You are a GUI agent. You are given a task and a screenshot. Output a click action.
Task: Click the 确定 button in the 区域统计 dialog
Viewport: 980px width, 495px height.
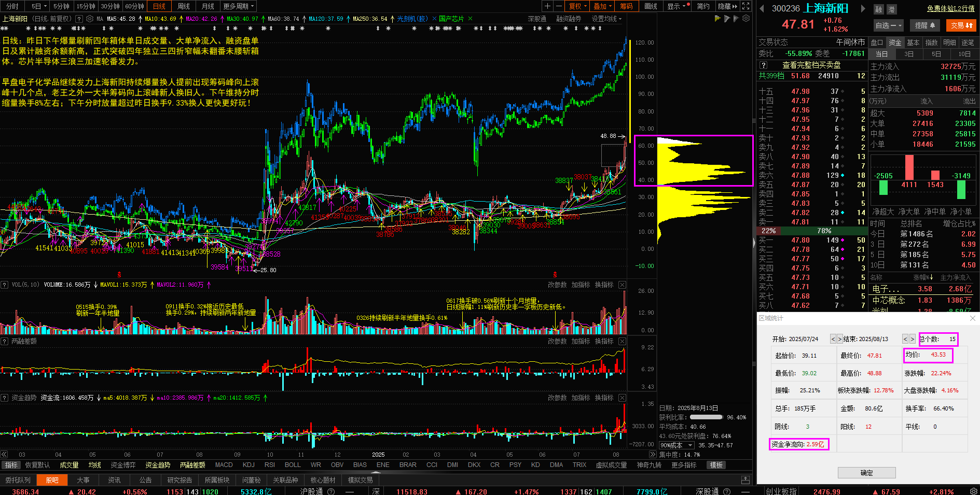(x=866, y=473)
